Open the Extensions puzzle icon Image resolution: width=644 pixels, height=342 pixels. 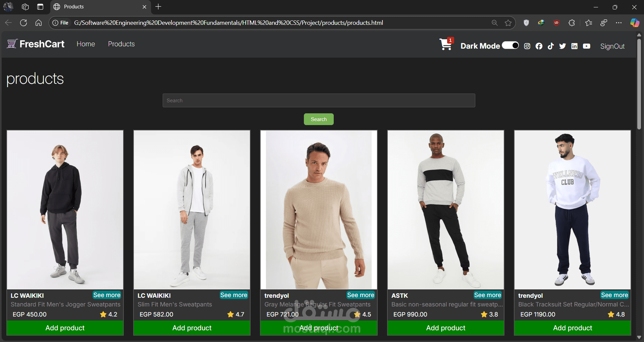click(x=572, y=23)
